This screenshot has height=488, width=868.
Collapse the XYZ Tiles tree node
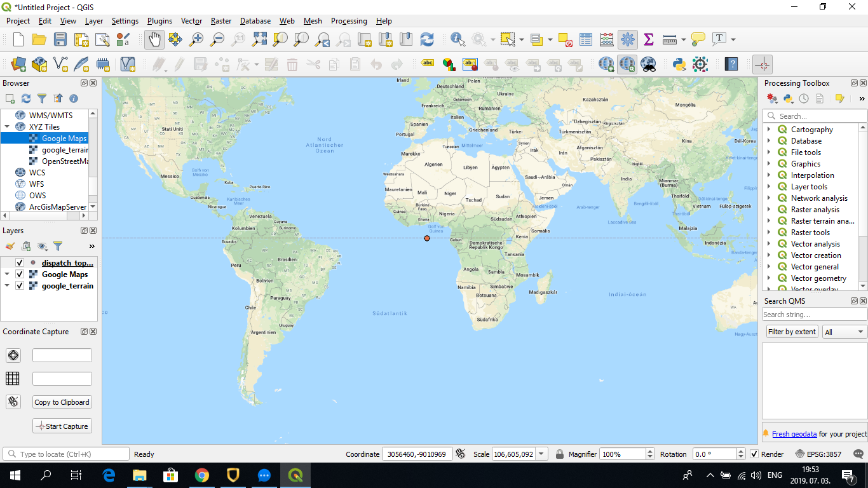[7, 127]
